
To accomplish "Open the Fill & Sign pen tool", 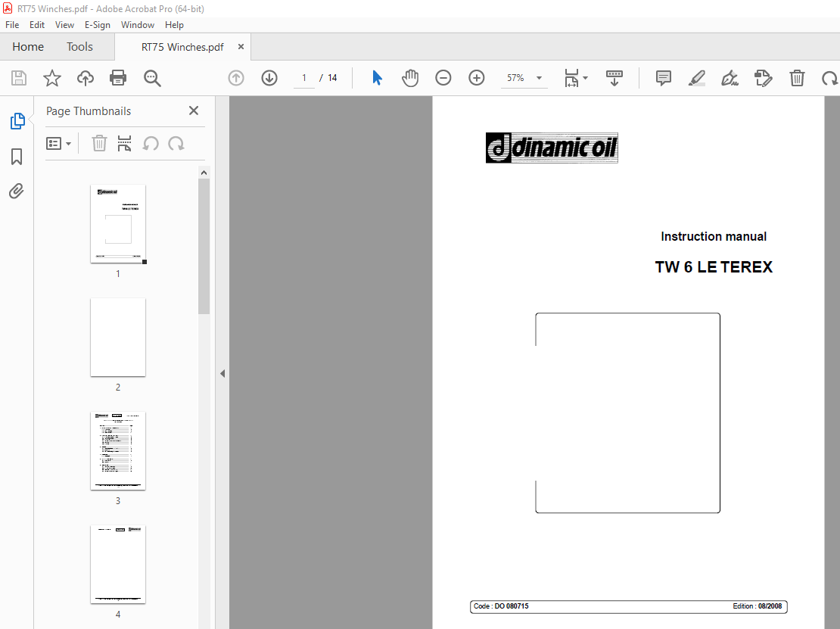I will (x=730, y=78).
